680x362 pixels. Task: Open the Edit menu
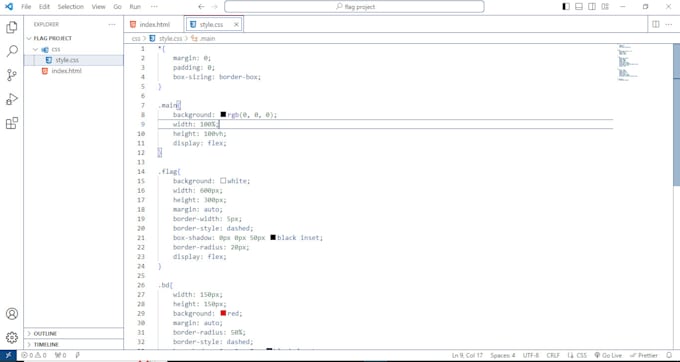[44, 7]
